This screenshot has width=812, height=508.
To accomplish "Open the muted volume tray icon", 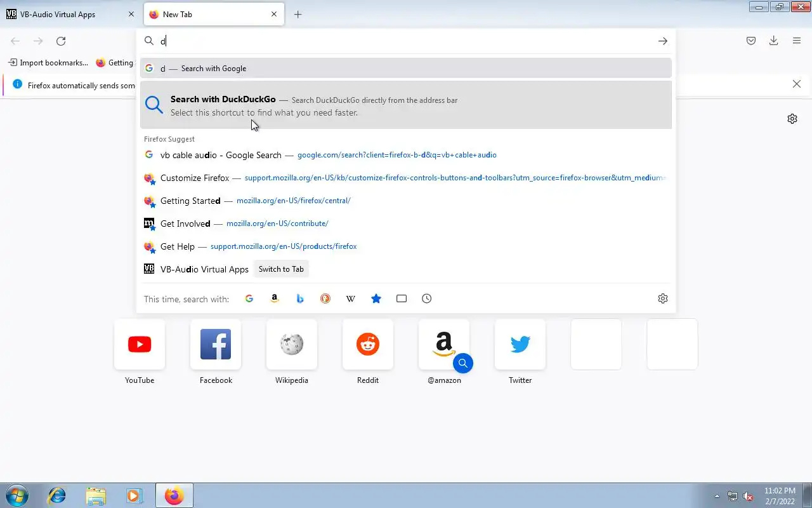I will coord(748,496).
